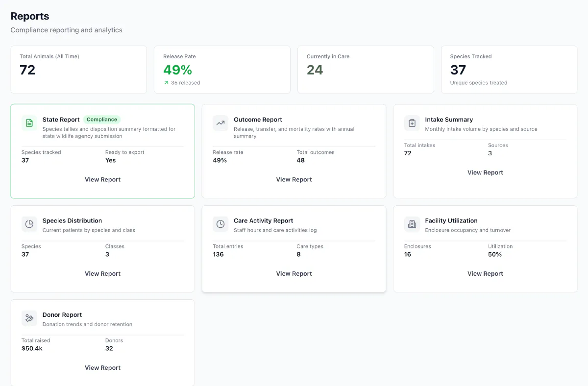Open View Report for Species Distribution
The width and height of the screenshot is (588, 386).
pos(102,274)
